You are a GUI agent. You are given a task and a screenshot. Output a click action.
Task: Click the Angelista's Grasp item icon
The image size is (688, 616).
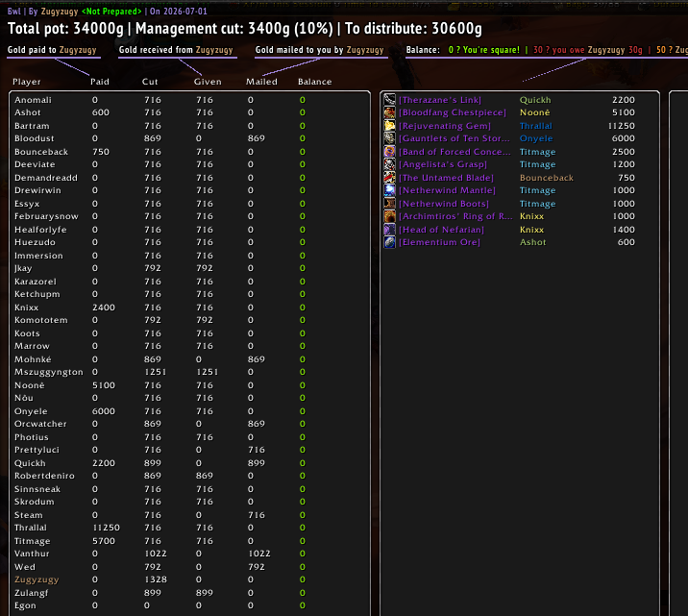pyautogui.click(x=389, y=164)
